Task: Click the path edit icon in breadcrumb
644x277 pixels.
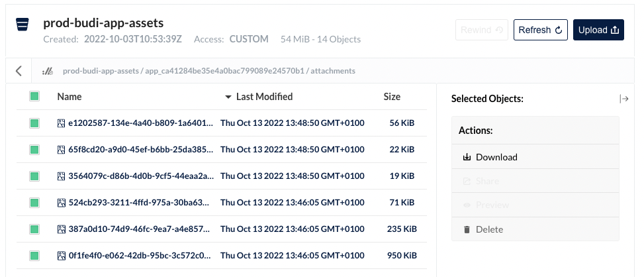Action: pyautogui.click(x=48, y=71)
